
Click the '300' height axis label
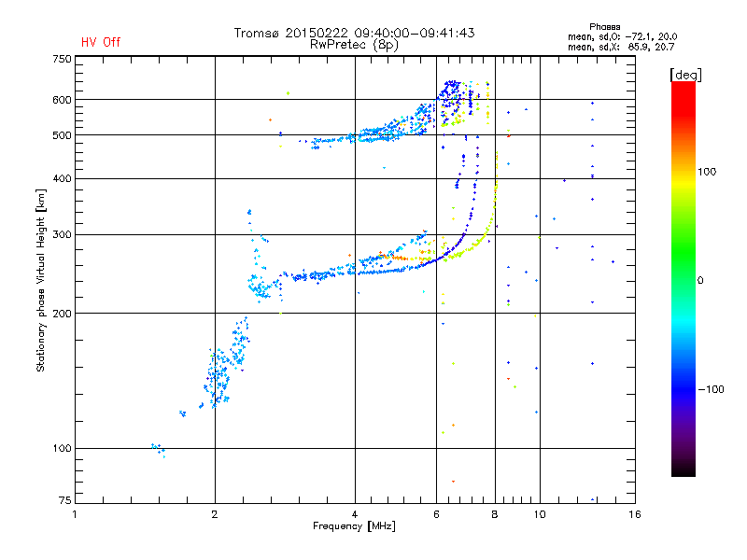pos(62,234)
